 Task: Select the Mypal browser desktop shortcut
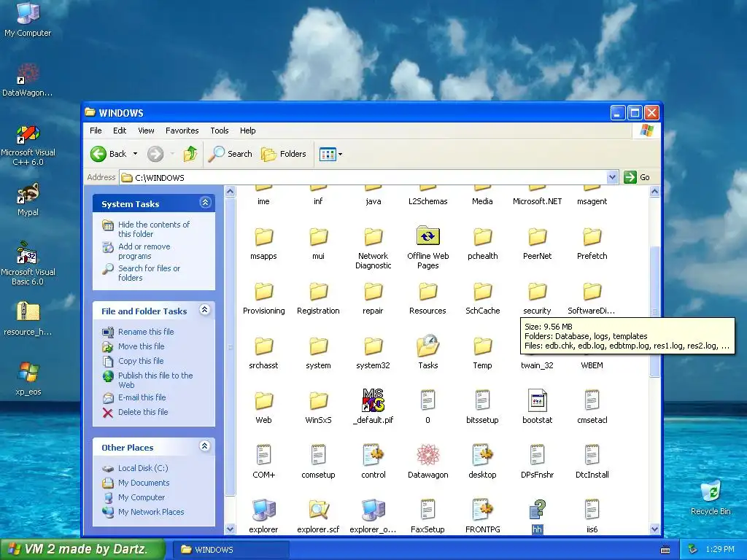point(28,200)
